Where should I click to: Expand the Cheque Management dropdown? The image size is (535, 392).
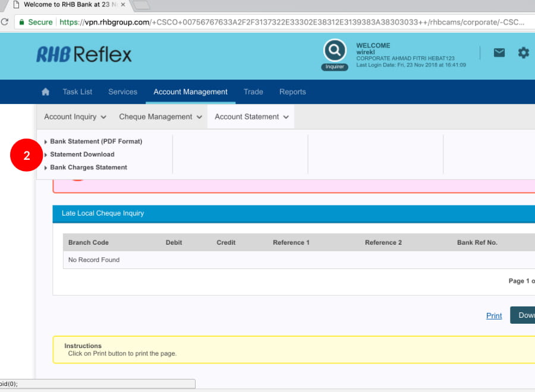click(160, 117)
